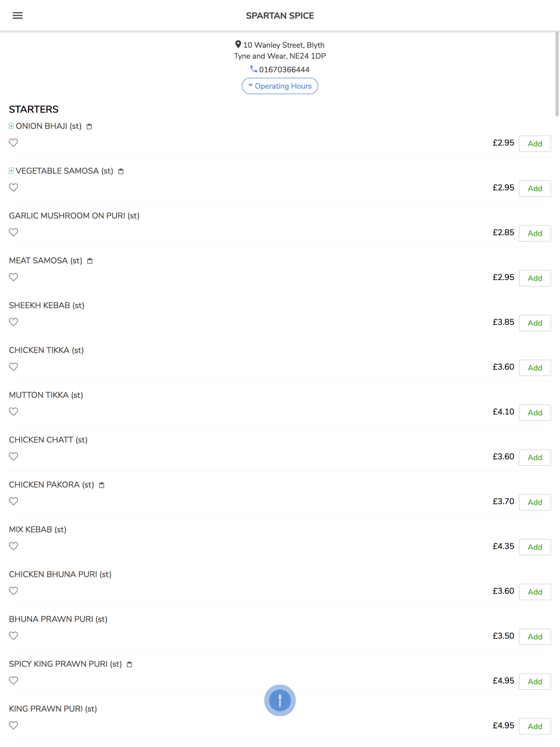
Task: Add Chicken Tikka to the order
Action: (x=534, y=368)
